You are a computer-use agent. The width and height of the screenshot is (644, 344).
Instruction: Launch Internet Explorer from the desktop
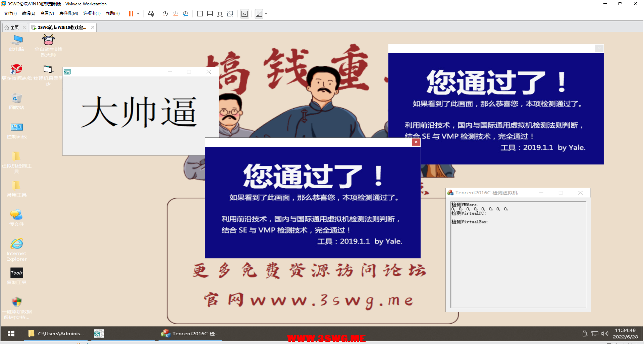(16, 250)
